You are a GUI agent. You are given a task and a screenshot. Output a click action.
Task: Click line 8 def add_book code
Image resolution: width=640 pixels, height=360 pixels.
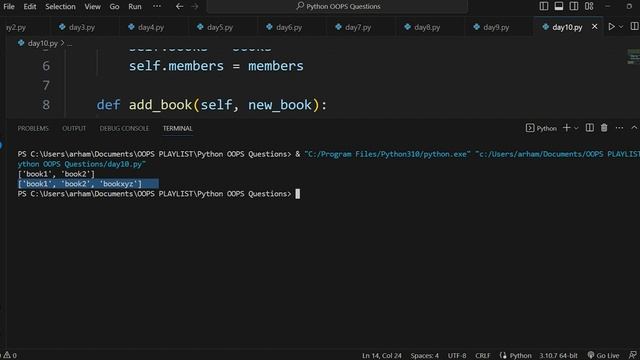211,105
